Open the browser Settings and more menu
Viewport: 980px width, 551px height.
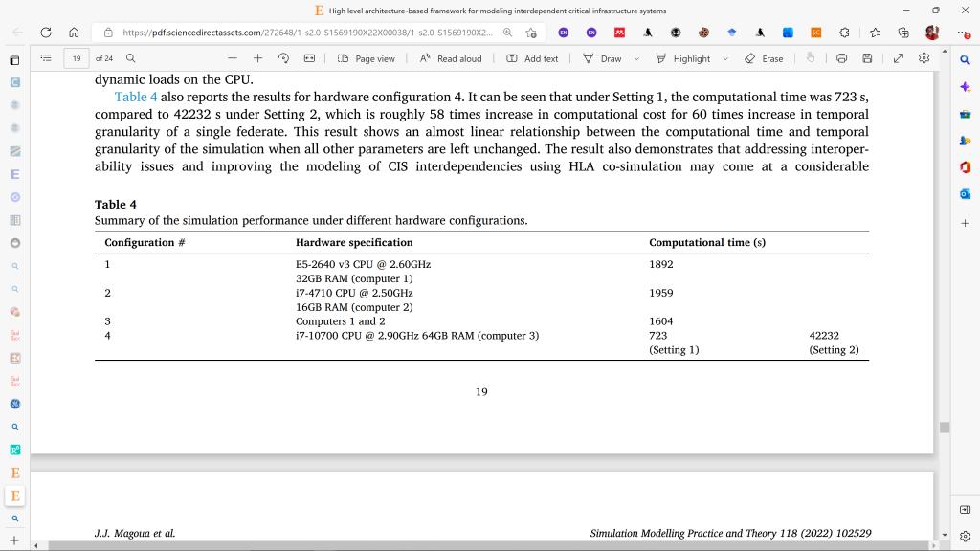pyautogui.click(x=964, y=33)
